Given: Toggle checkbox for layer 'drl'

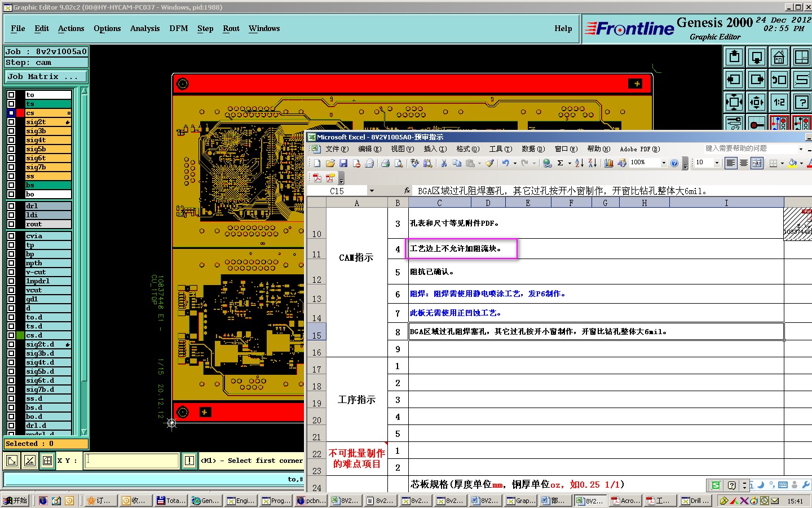Looking at the screenshot, I should (x=11, y=206).
